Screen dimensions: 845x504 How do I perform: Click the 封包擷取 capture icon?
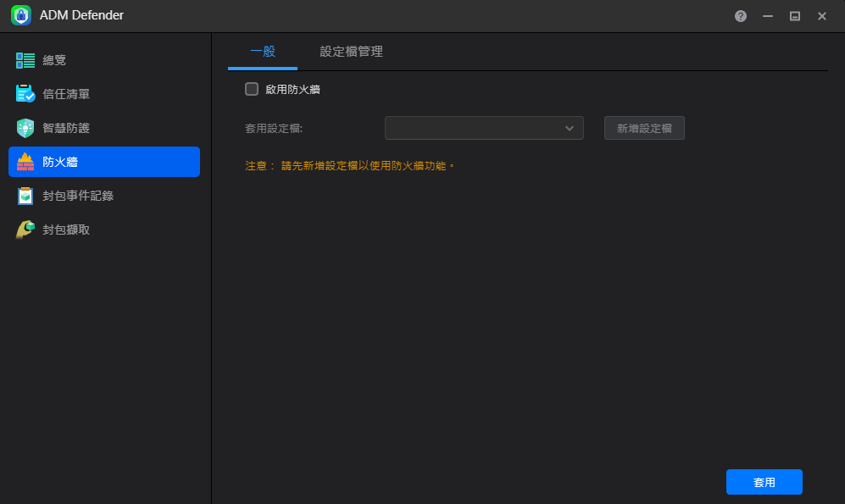[x=25, y=230]
